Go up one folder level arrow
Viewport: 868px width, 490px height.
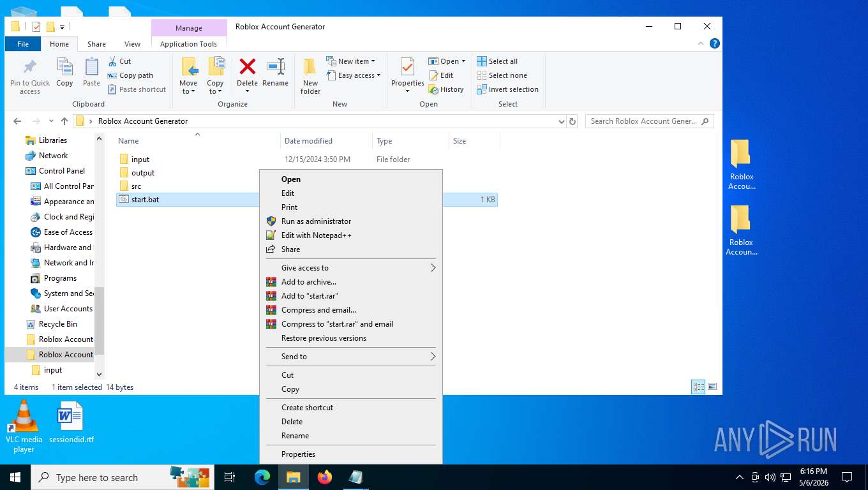click(64, 121)
